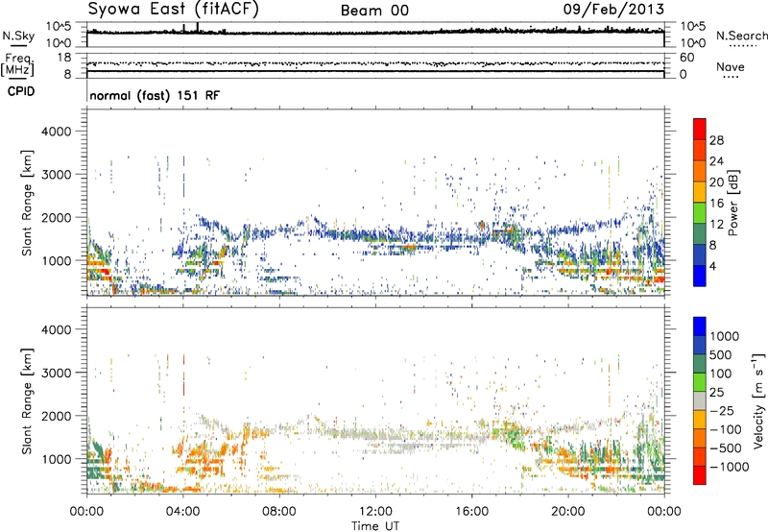This screenshot has width=768, height=532.
Task: Click the 'Velocity [m s-1]' colorbar label
Action: 758,400
